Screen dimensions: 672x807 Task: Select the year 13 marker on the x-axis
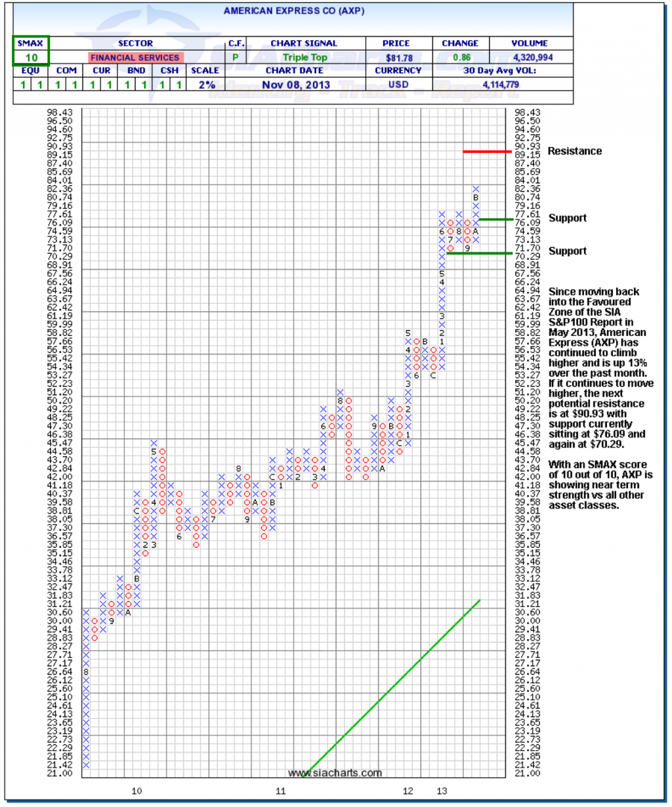click(442, 791)
